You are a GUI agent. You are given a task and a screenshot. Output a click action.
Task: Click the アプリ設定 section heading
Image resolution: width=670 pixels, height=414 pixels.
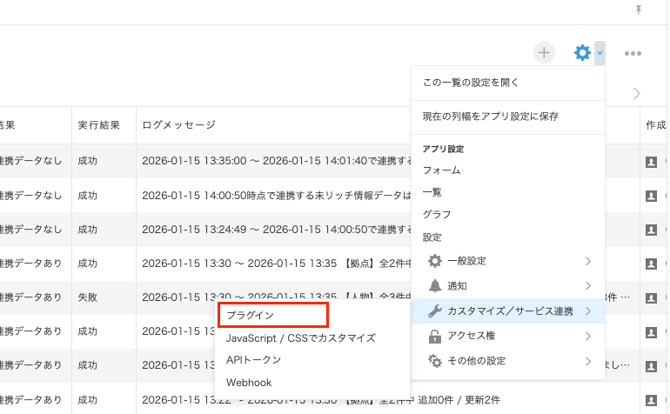[x=443, y=149]
